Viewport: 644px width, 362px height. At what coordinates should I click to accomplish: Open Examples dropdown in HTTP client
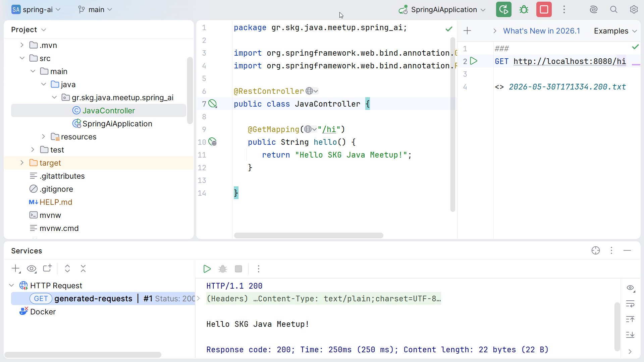point(615,31)
